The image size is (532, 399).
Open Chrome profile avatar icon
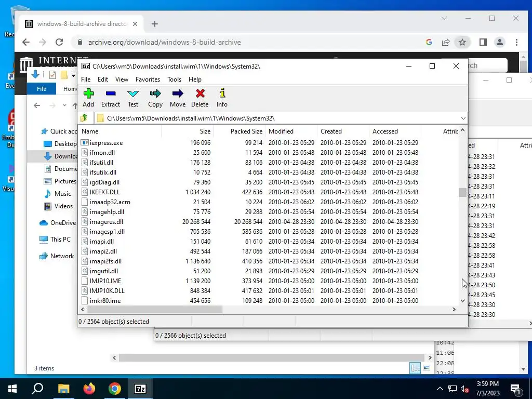499,42
